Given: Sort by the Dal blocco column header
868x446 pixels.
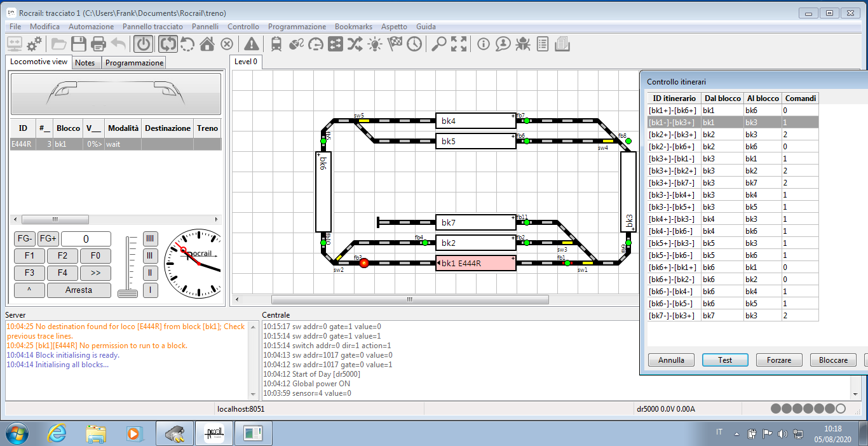Looking at the screenshot, I should click(x=722, y=98).
